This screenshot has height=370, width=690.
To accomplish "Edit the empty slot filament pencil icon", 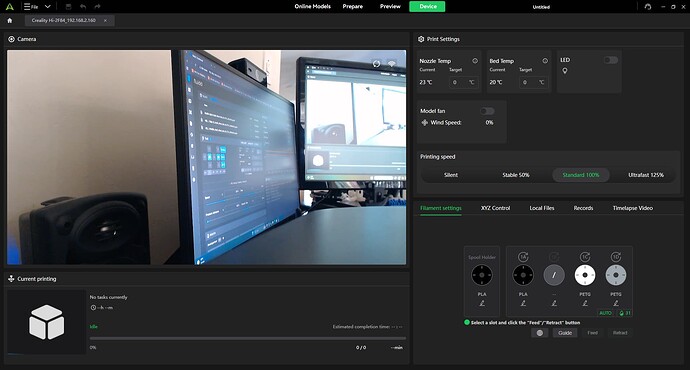I will point(554,304).
